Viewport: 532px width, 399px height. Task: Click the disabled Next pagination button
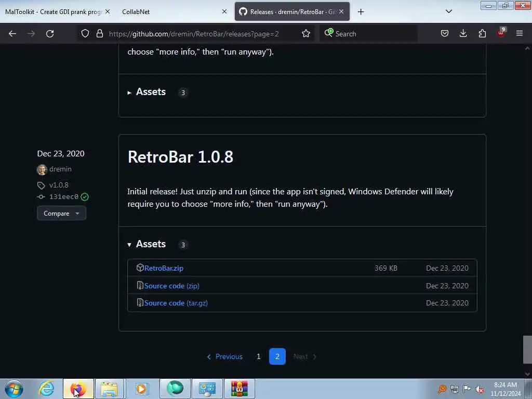click(x=304, y=356)
